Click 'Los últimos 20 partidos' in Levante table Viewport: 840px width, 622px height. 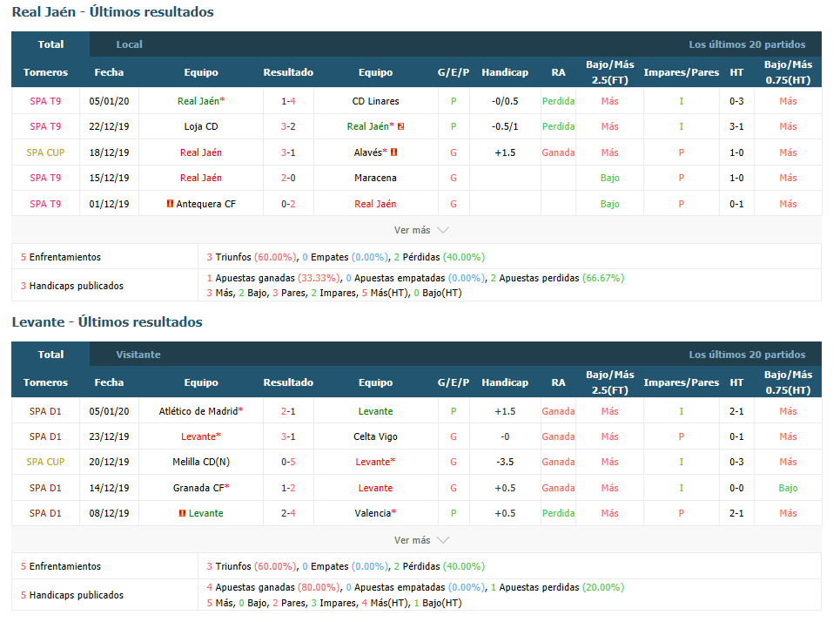point(747,355)
